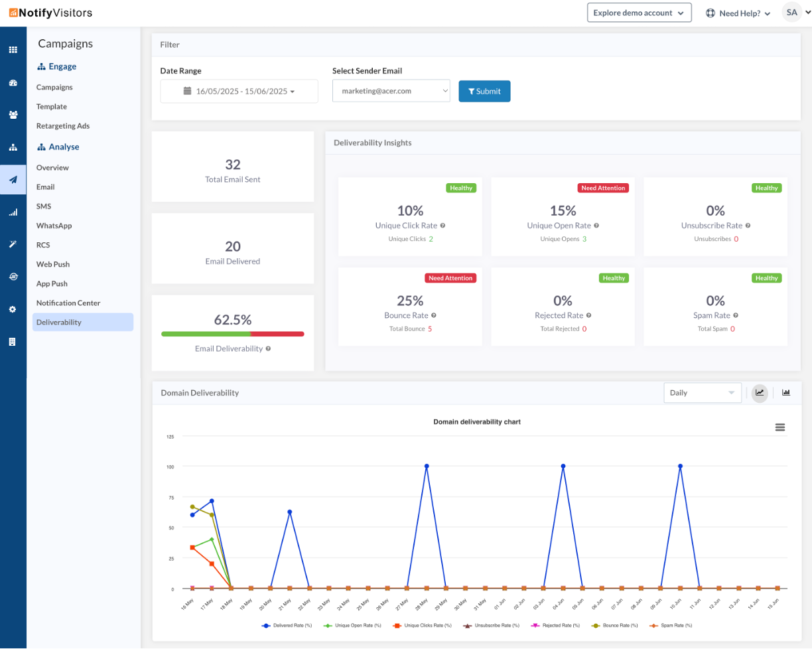Click the Date Range picker field
This screenshot has height=649, width=812.
[239, 91]
